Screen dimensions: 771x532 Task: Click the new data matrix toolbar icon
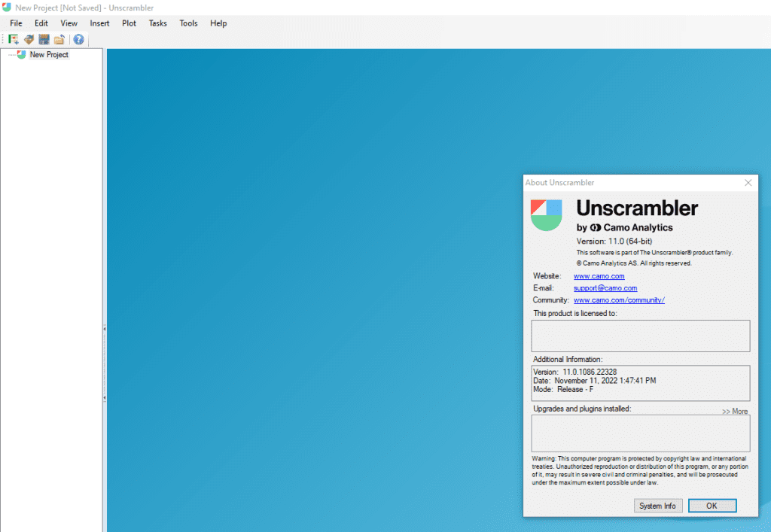[14, 39]
